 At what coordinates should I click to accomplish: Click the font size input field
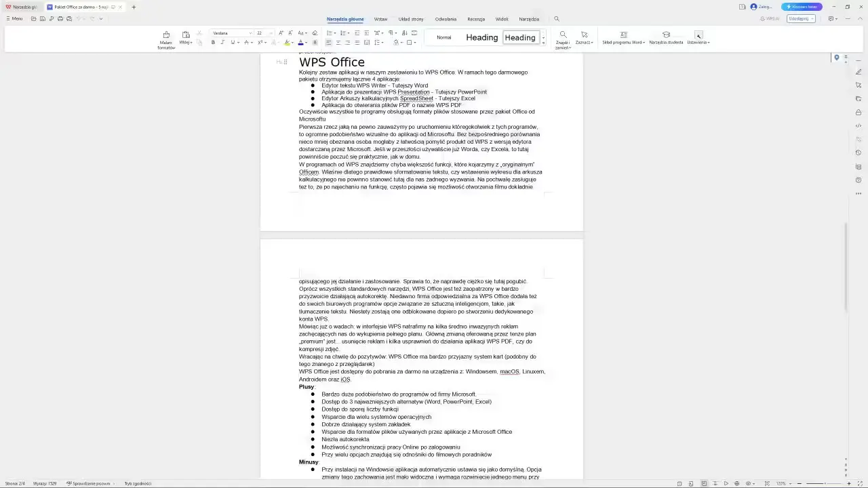(x=260, y=33)
